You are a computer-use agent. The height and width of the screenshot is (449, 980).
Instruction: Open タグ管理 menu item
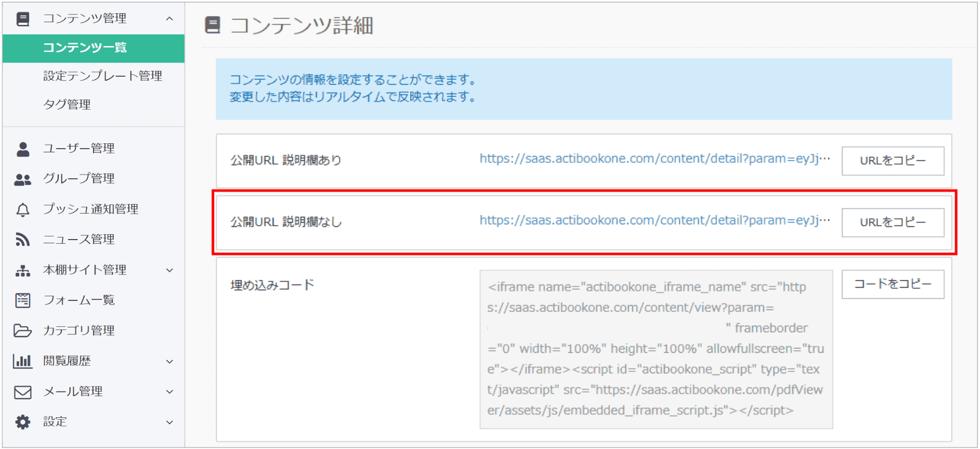pos(67,105)
